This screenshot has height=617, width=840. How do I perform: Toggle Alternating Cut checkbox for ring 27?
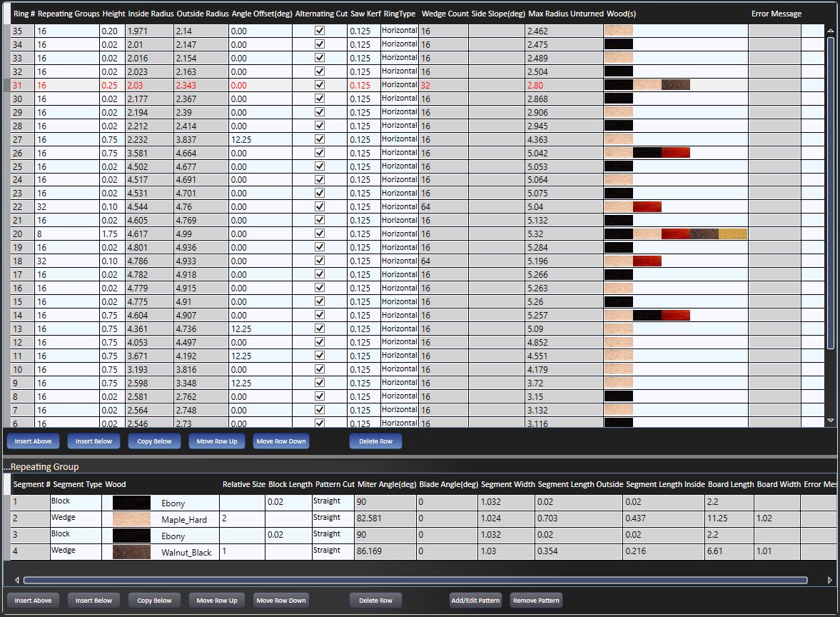320,139
